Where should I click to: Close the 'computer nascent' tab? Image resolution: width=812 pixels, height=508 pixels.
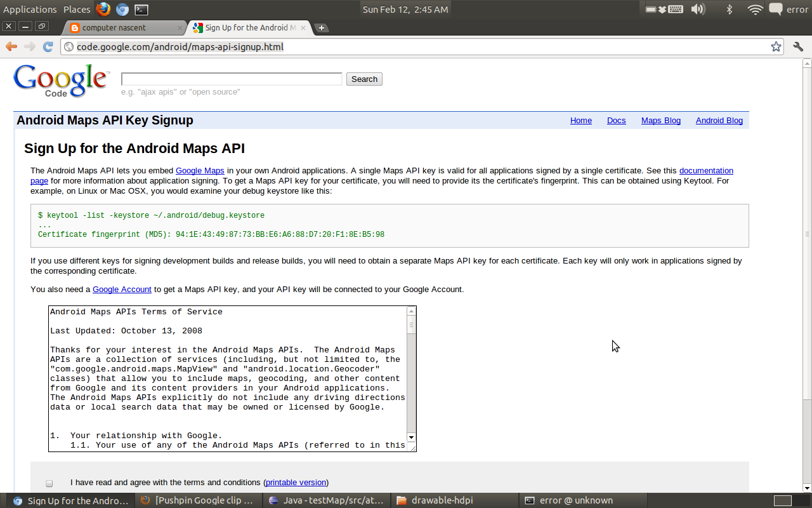(180, 28)
